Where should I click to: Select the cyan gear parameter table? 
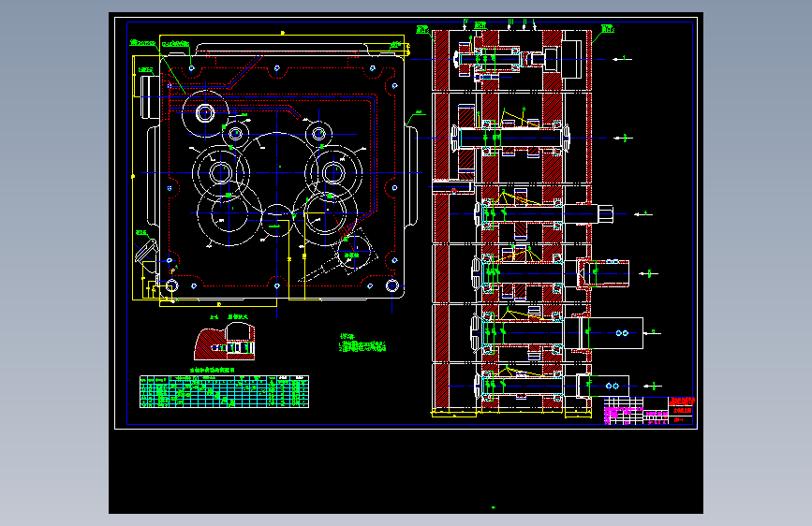click(x=224, y=391)
